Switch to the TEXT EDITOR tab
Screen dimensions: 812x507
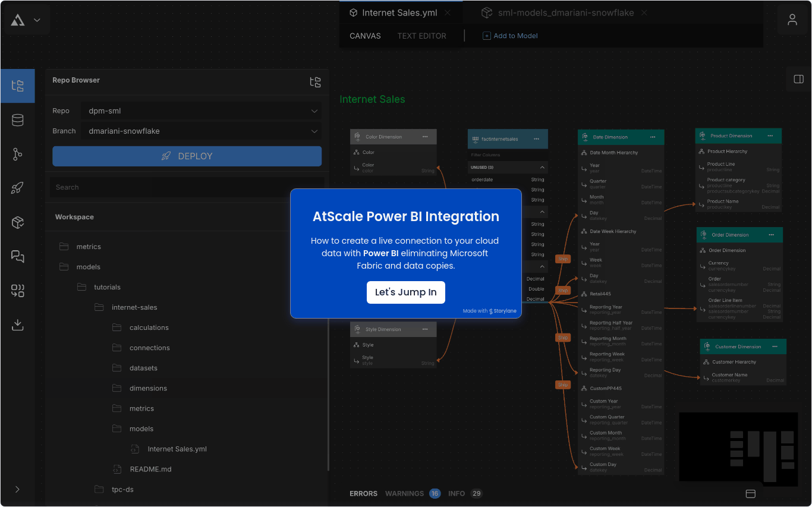pyautogui.click(x=421, y=36)
